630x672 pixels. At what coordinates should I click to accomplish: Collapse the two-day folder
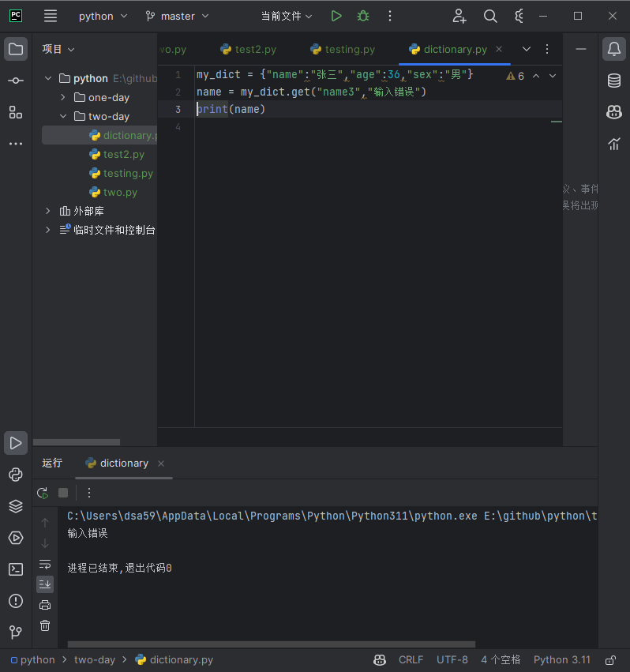coord(63,116)
